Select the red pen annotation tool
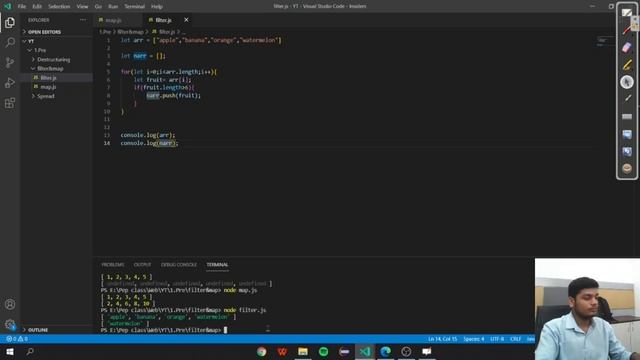The height and width of the screenshot is (360, 640). [627, 31]
